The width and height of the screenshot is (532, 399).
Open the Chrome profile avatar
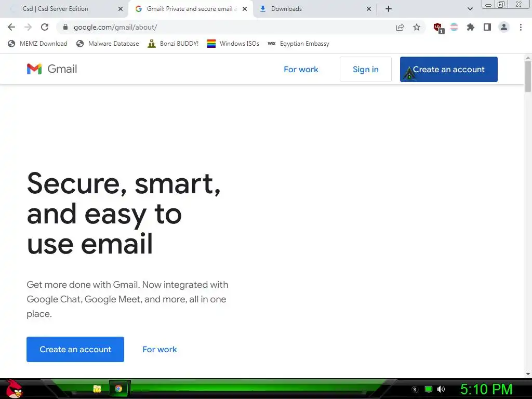[x=504, y=27]
